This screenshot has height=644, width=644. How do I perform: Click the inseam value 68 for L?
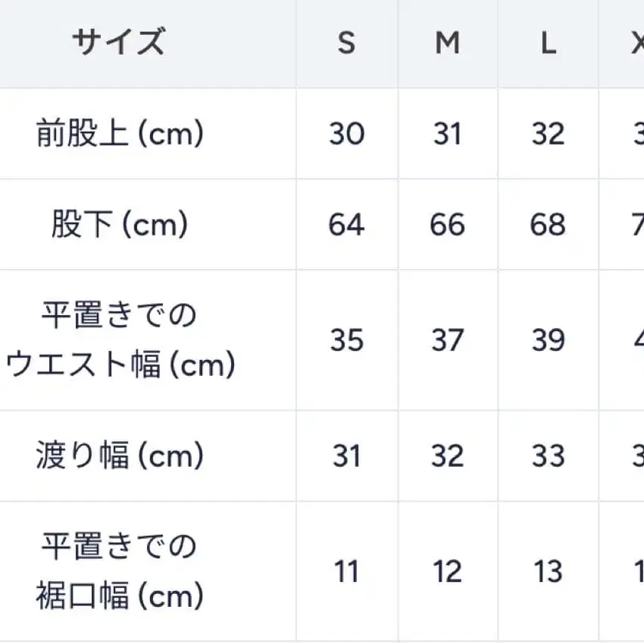[548, 225]
